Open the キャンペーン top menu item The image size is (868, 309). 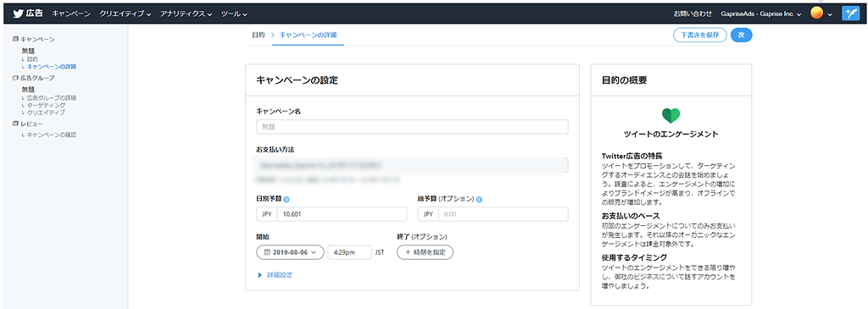71,14
